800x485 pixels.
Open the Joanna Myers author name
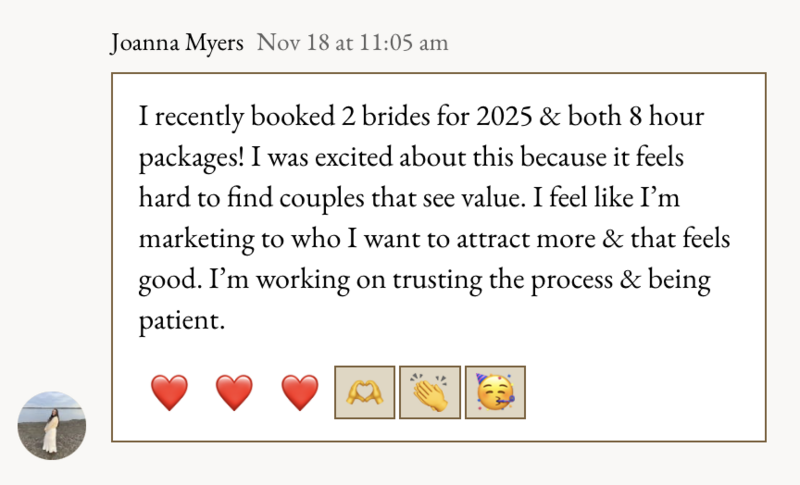coord(177,42)
